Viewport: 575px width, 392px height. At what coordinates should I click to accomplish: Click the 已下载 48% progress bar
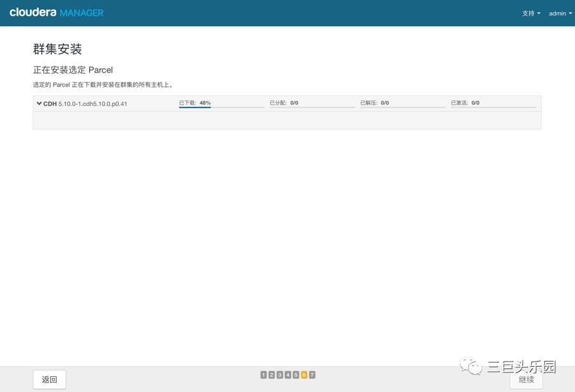[x=221, y=104]
